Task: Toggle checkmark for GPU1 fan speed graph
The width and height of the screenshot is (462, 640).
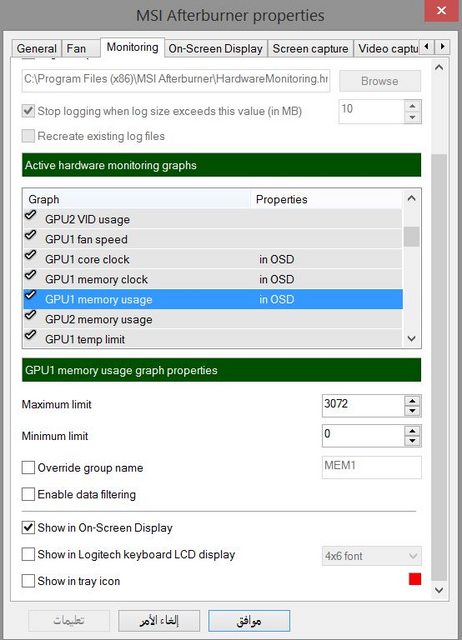Action: point(31,235)
